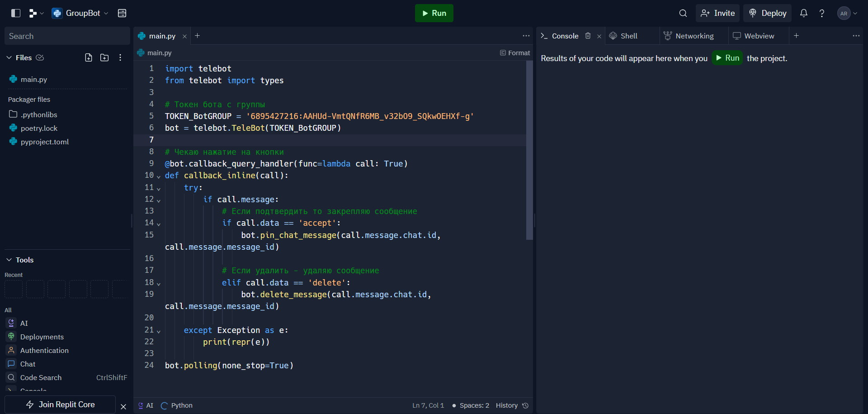Open the search magnifier icon in header
The image size is (868, 414).
(x=683, y=13)
